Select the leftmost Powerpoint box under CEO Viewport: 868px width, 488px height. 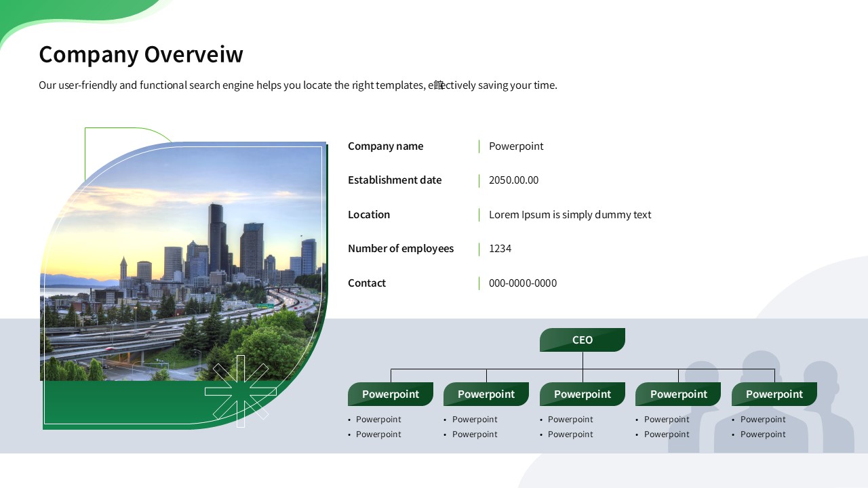[391, 394]
